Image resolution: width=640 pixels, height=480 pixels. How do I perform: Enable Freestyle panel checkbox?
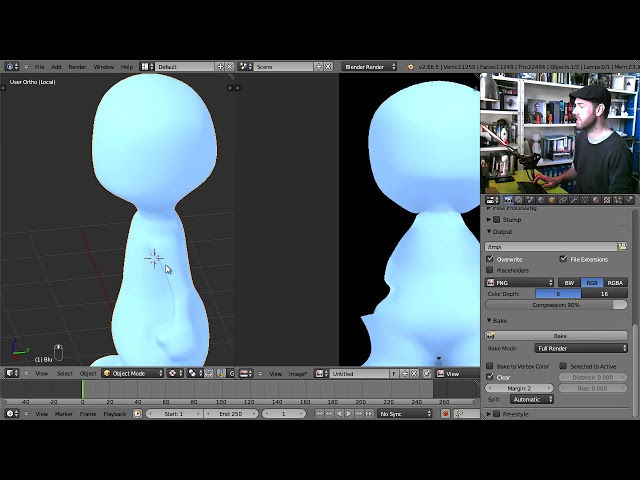coord(496,414)
